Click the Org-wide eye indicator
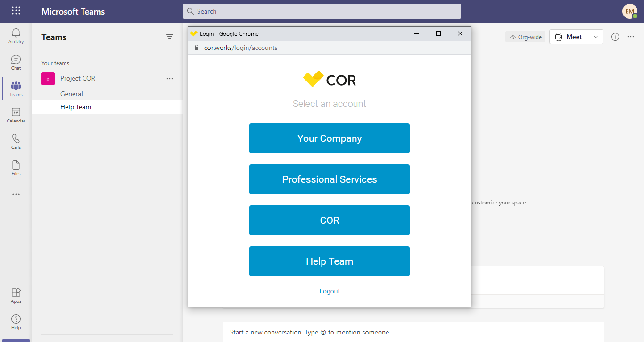The image size is (644, 342). (526, 37)
